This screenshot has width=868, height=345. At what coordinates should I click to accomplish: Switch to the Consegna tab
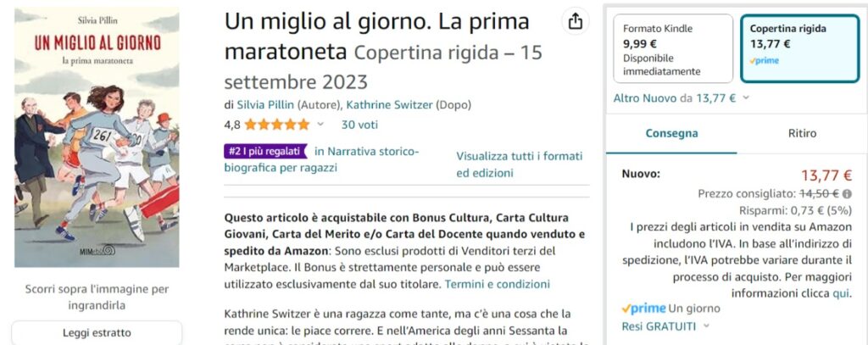pos(671,133)
